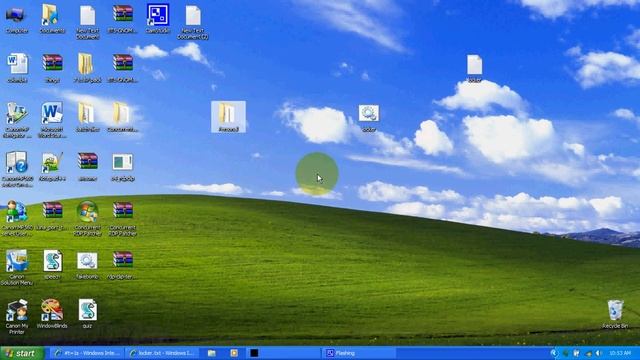Select the Canon MP Navigator shortcut
The image size is (640, 360).
pos(16,120)
